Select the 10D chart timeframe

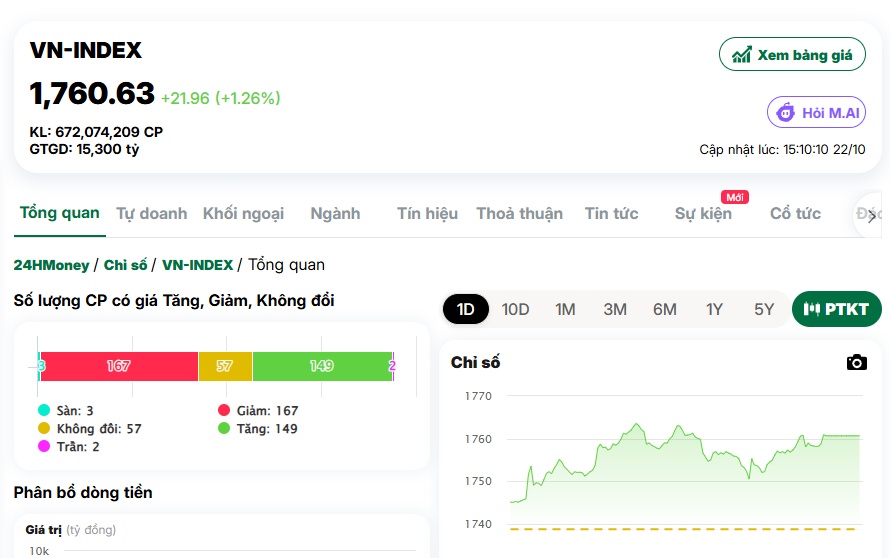click(515, 309)
